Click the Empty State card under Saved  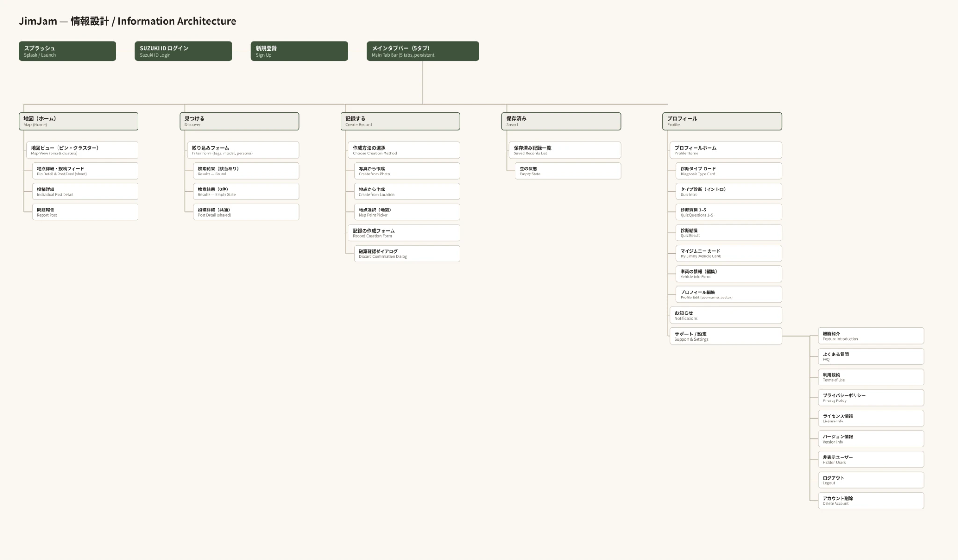pyautogui.click(x=568, y=171)
